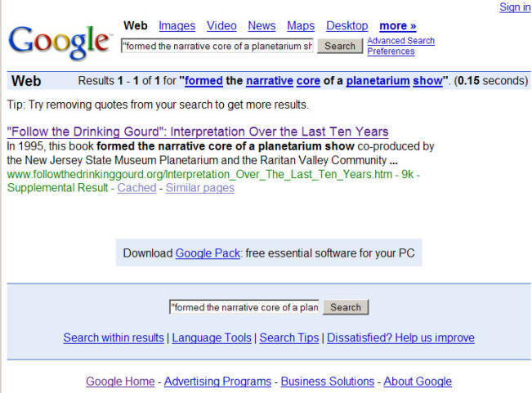Open Similar pages for the result
The height and width of the screenshot is (393, 532).
click(x=200, y=188)
